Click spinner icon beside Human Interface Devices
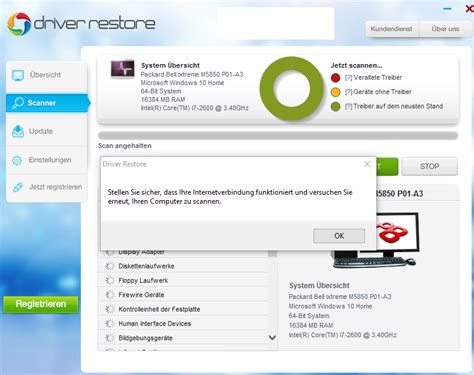The height and width of the screenshot is (375, 474). 110,323
